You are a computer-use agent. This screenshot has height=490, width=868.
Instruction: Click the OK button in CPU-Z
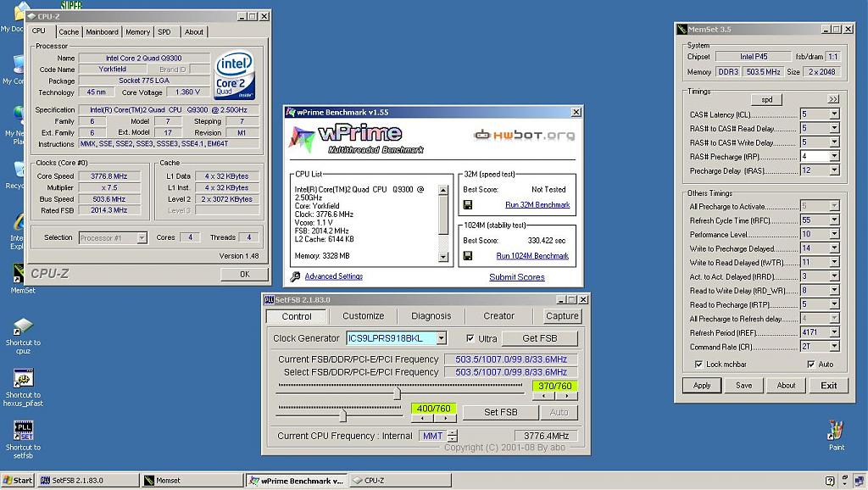245,274
